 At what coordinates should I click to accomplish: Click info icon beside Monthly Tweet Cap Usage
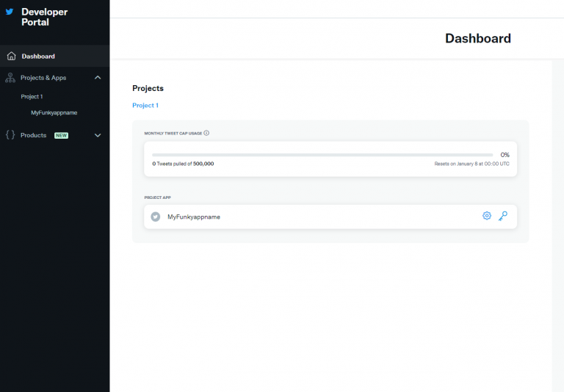pos(206,133)
